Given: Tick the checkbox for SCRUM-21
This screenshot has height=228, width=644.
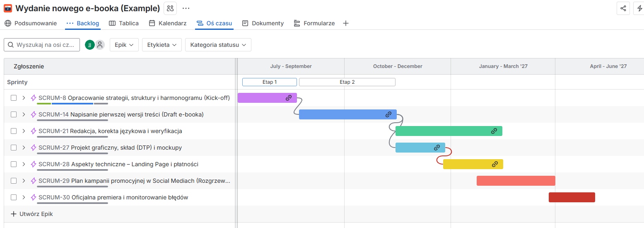Looking at the screenshot, I should 14,131.
